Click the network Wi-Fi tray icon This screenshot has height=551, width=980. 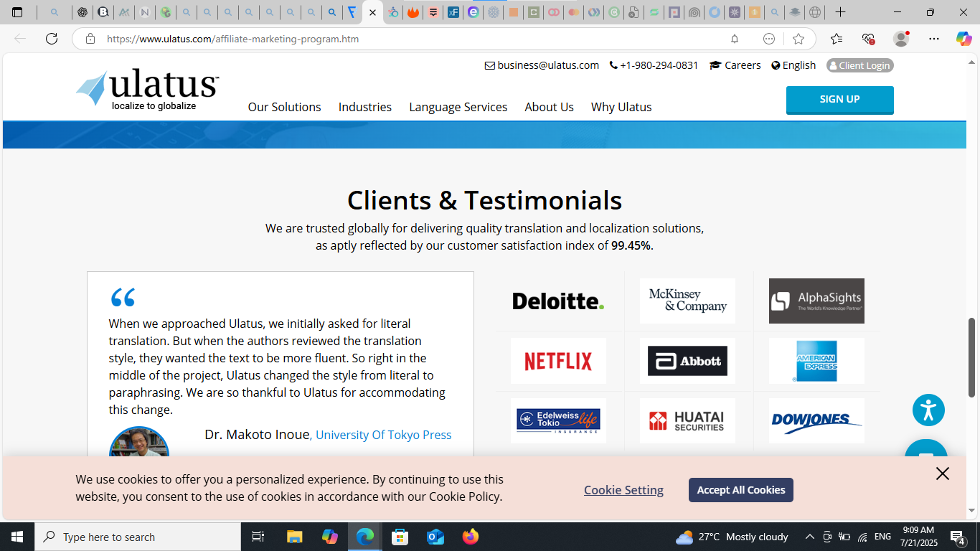(x=862, y=537)
